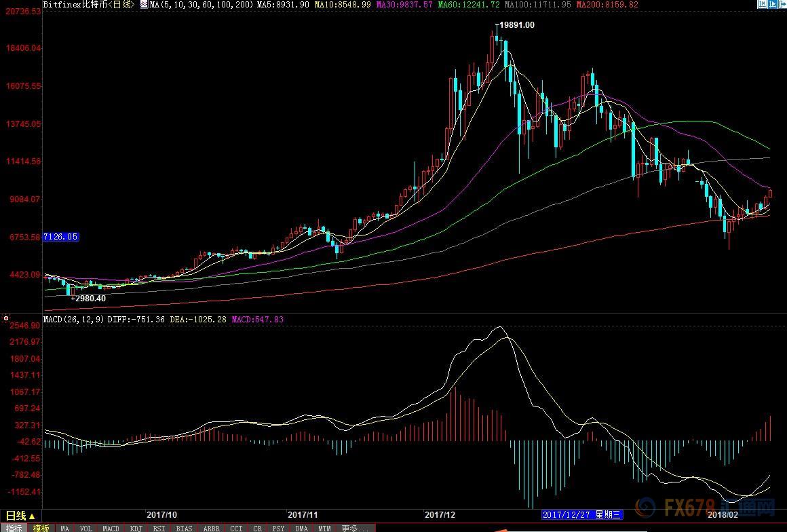The width and height of the screenshot is (787, 532).
Task: Select the CCI indicator button
Action: point(236,528)
